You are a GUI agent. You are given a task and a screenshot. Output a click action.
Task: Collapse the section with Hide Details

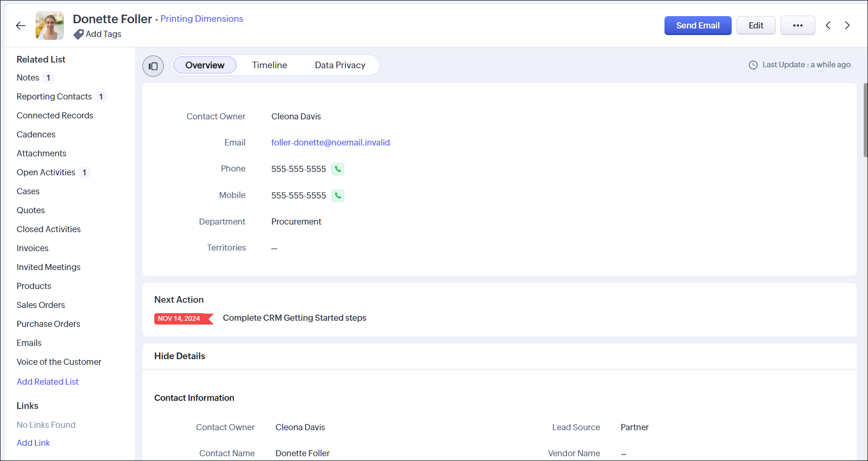(x=179, y=356)
